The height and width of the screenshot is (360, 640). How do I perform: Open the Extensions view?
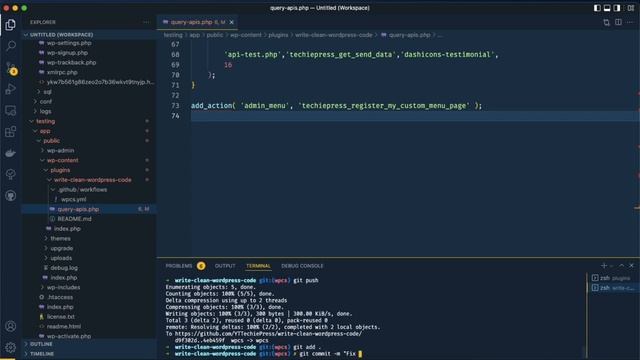pyautogui.click(x=11, y=131)
